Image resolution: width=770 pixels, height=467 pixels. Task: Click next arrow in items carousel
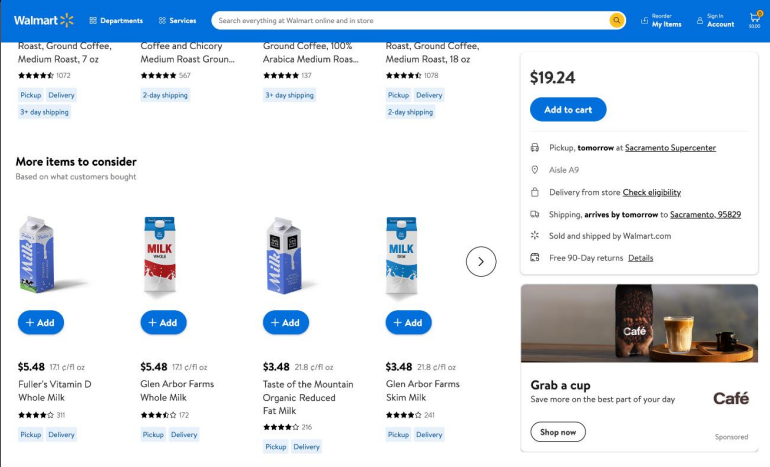point(481,261)
